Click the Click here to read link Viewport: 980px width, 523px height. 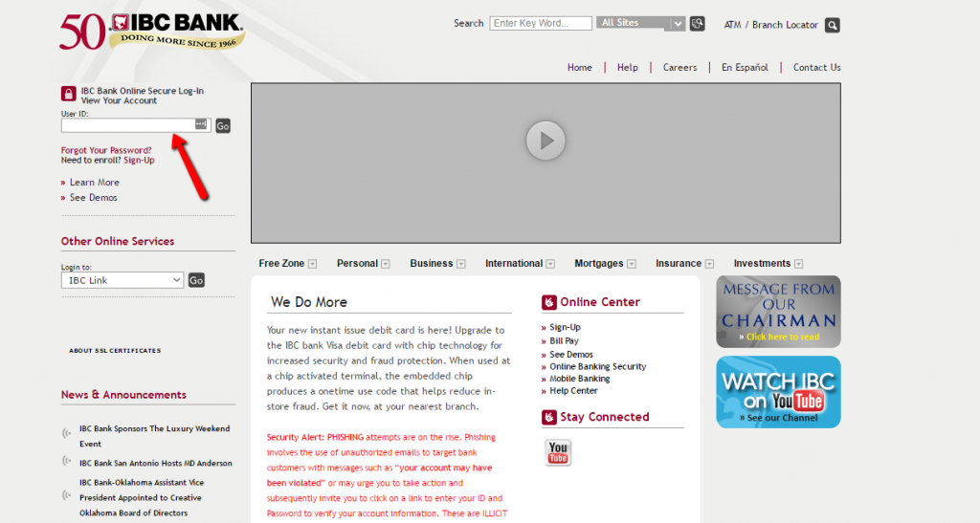click(783, 337)
